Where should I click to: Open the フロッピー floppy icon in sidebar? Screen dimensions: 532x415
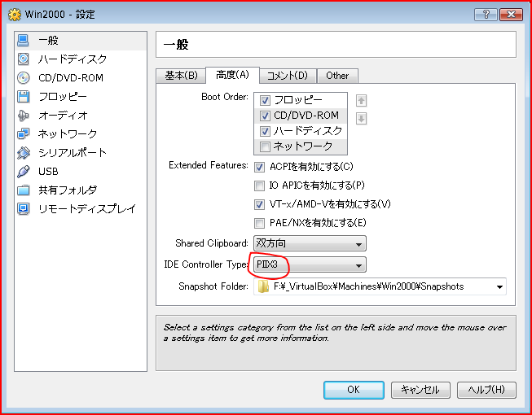(23, 97)
